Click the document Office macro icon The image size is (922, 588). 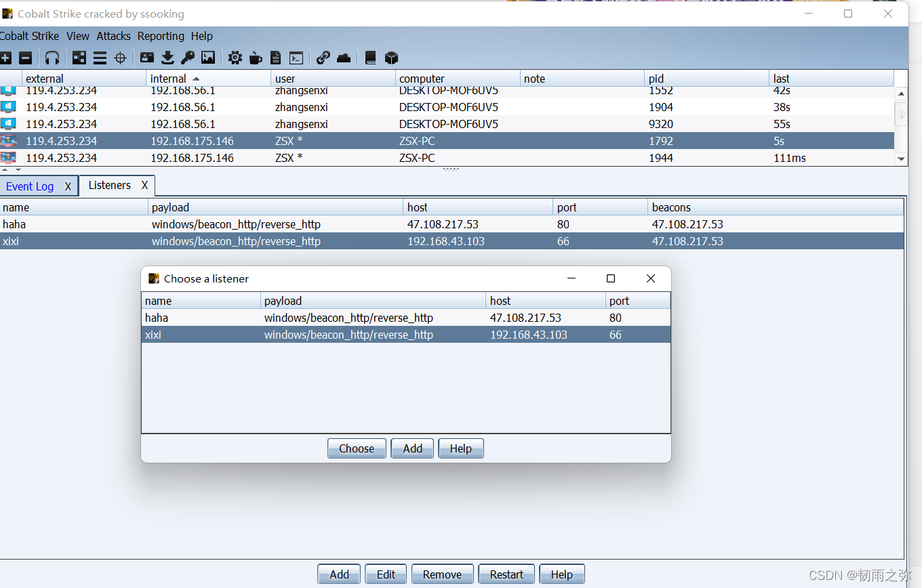click(x=275, y=58)
